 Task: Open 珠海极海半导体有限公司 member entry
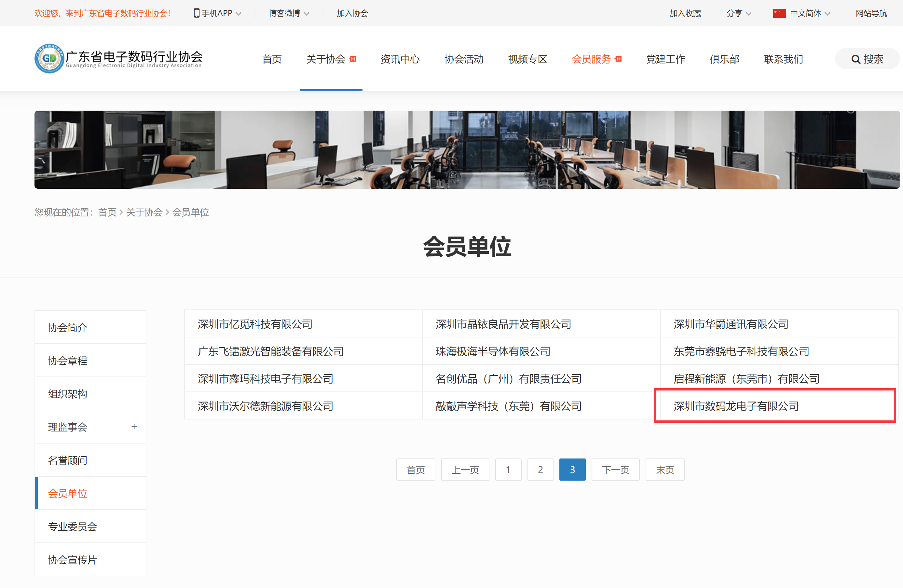[492, 351]
